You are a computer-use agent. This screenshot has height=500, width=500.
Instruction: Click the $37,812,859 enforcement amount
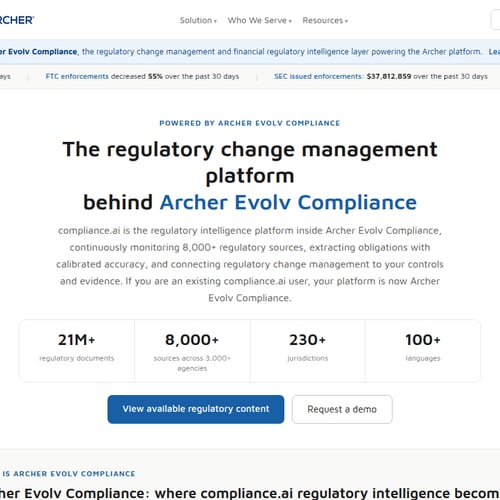pyautogui.click(x=389, y=76)
